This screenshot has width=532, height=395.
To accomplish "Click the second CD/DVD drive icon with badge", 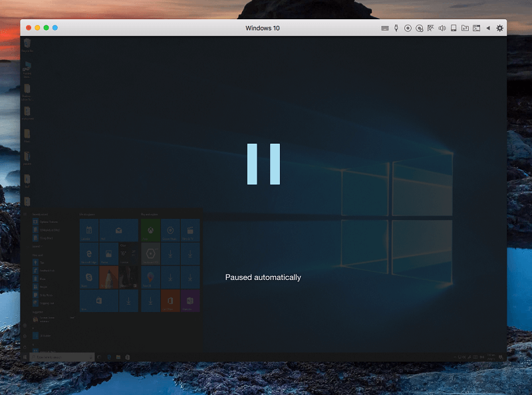I will [x=420, y=28].
